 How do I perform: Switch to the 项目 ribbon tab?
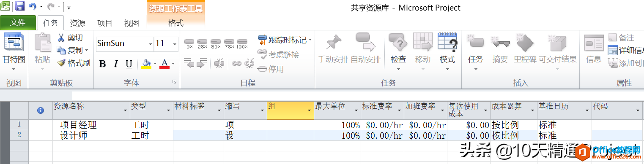[105, 23]
